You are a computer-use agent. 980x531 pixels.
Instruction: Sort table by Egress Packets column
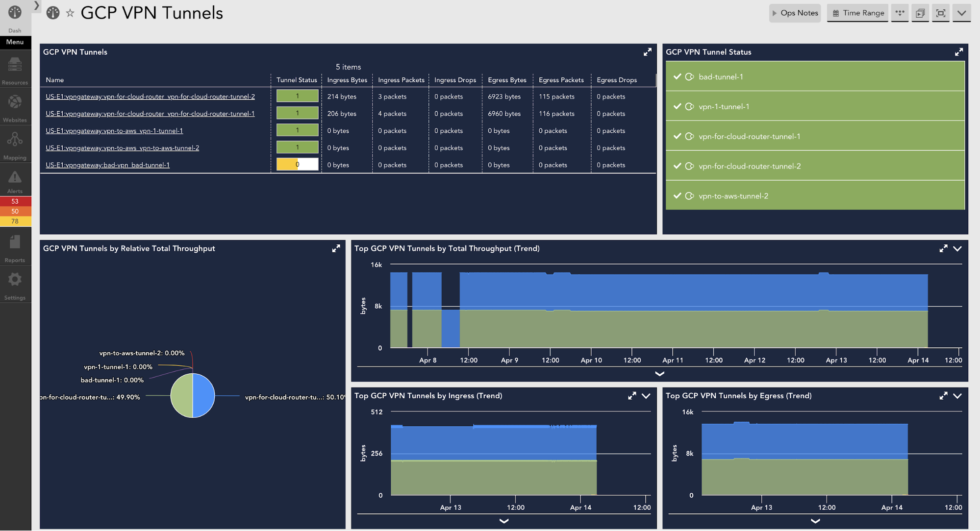point(561,80)
